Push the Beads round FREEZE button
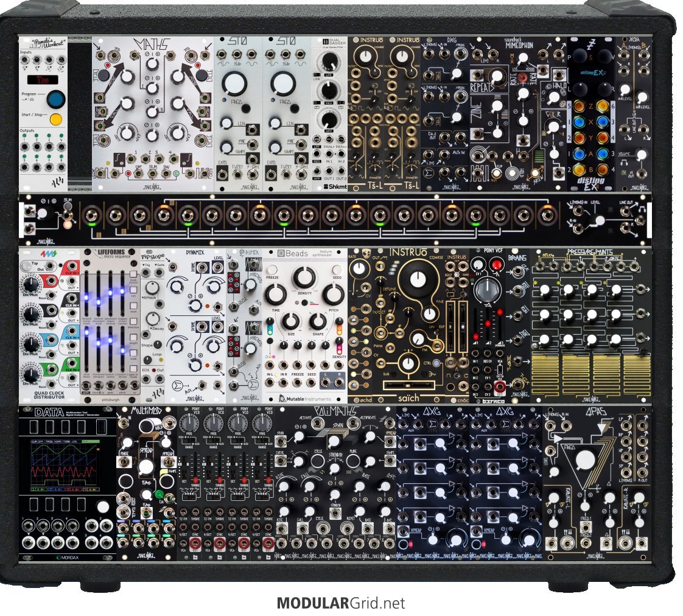 [x=272, y=270]
